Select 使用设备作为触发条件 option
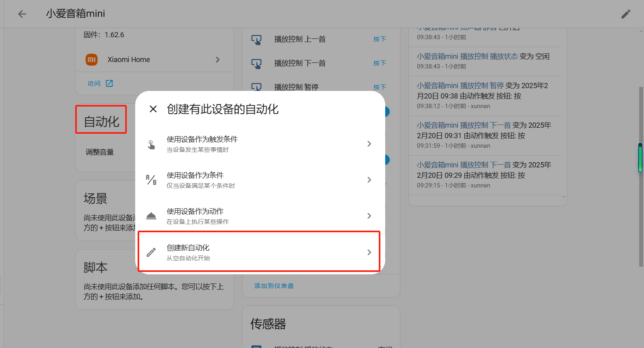The width and height of the screenshot is (644, 348). pyautogui.click(x=260, y=144)
